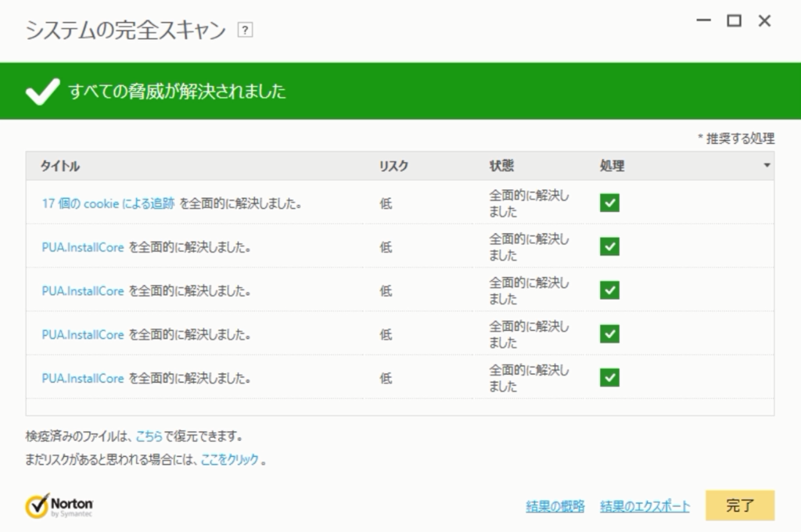Toggle the checkbox in the third PUA.InstallCore row

(609, 334)
